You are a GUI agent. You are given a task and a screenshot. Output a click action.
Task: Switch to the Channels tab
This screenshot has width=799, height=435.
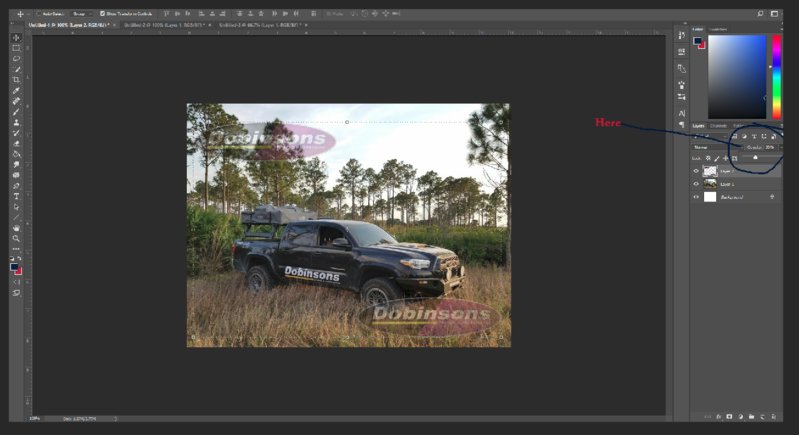click(x=718, y=126)
